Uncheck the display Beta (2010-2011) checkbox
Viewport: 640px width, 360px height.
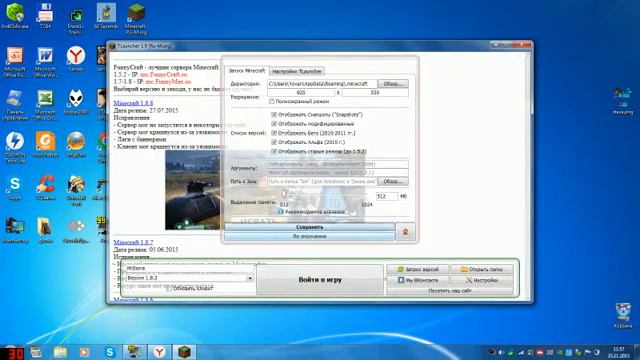(x=274, y=133)
